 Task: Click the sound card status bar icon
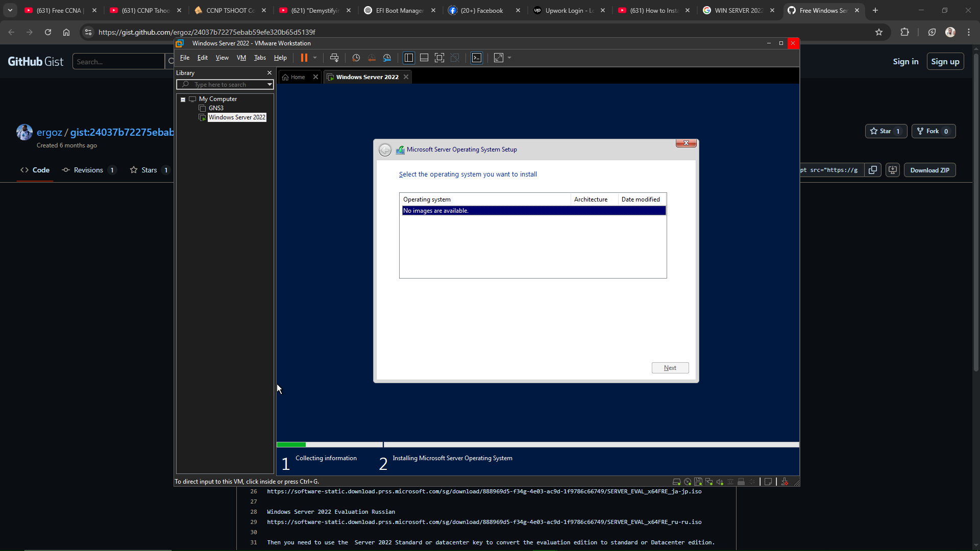(x=720, y=482)
